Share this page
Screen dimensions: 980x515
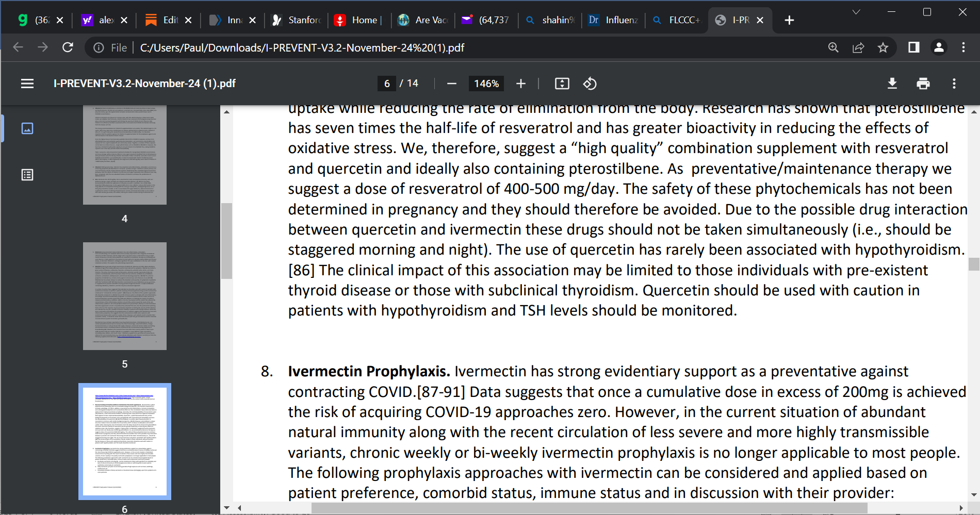click(858, 47)
